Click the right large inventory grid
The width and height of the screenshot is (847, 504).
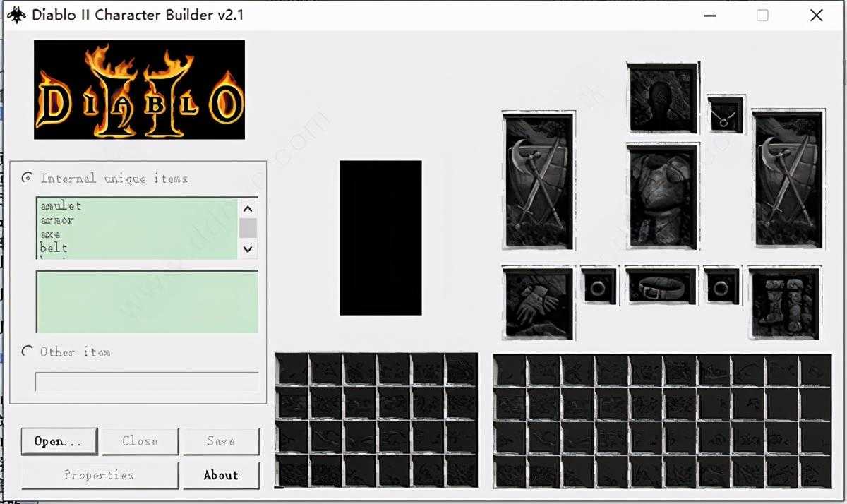click(663, 421)
